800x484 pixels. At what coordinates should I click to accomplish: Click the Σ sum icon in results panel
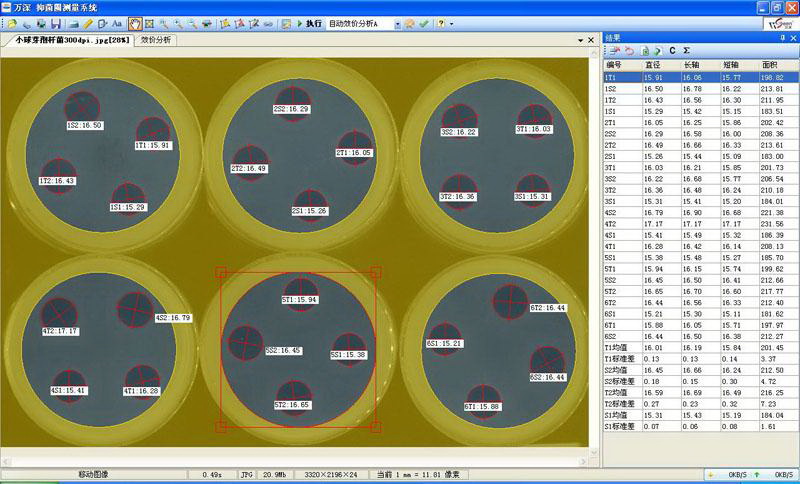coord(687,51)
